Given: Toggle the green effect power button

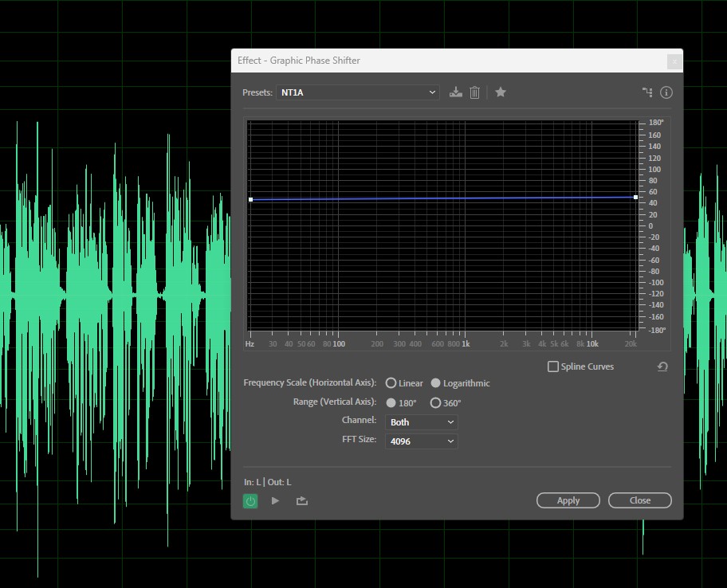Looking at the screenshot, I should tap(250, 501).
